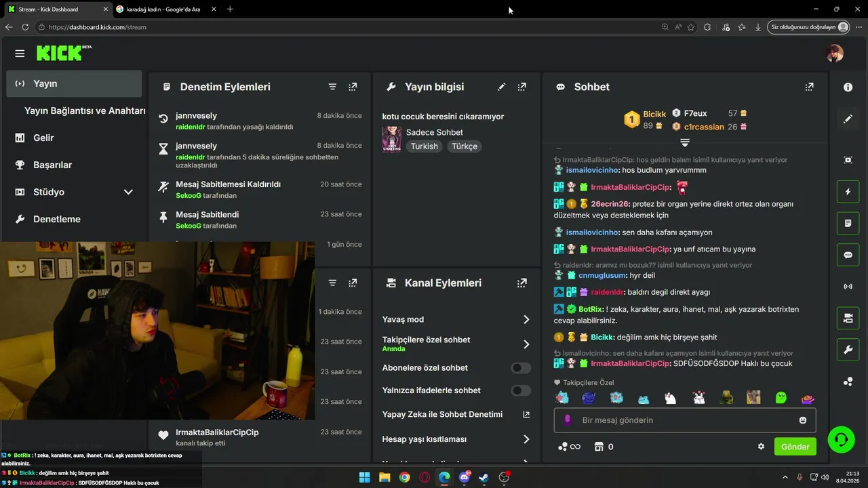Open Steam from the taskbar
Image resolution: width=868 pixels, height=488 pixels.
pyautogui.click(x=484, y=477)
